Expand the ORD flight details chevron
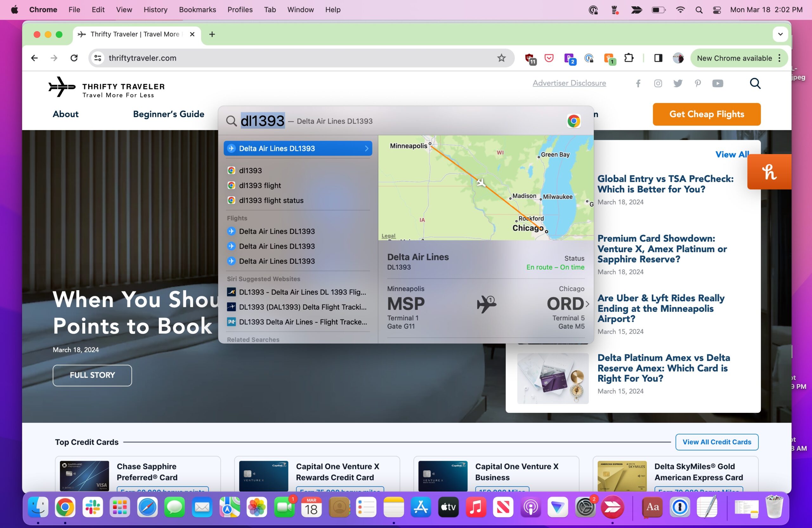 (587, 303)
